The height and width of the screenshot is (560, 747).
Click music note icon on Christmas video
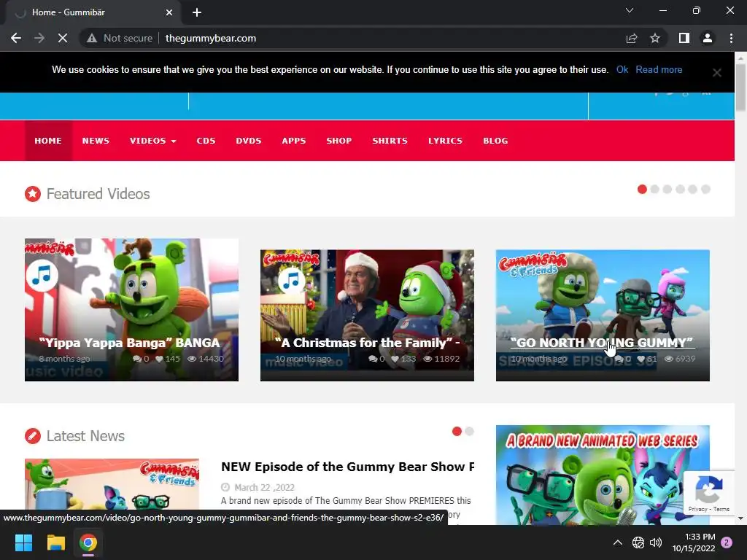point(291,281)
